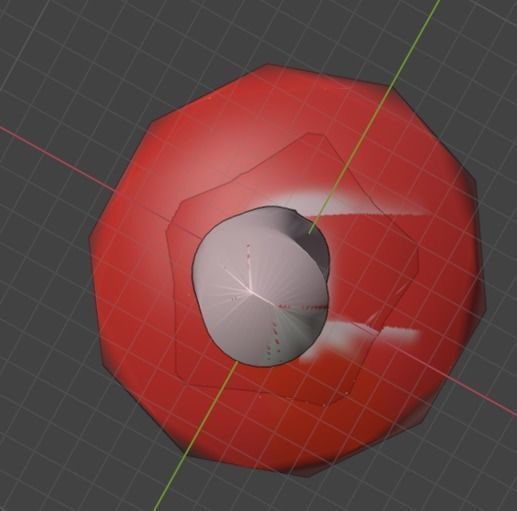The width and height of the screenshot is (517, 511).
Task: Click the cone's bright center vertex tip
Action: click(x=251, y=291)
